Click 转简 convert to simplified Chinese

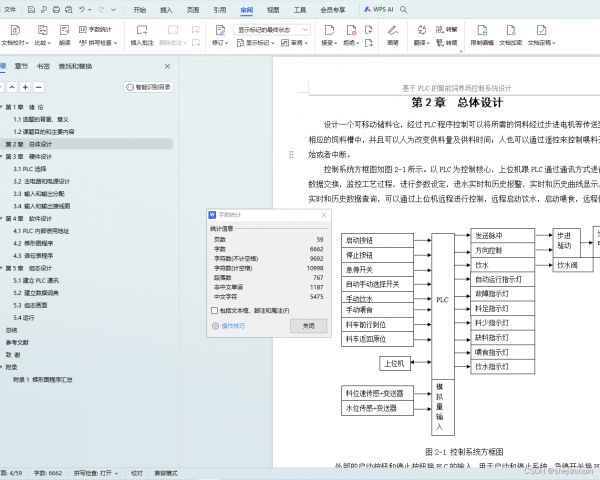447,42
